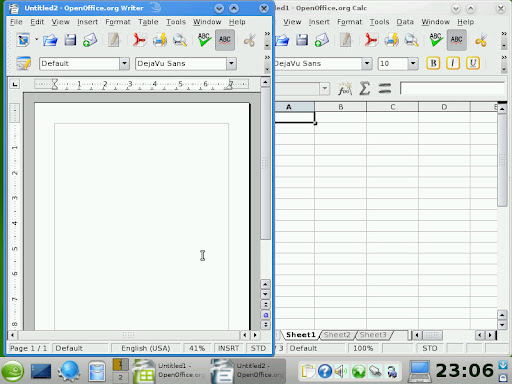Expand Writer's DejaVu Sans font dropdown

click(x=231, y=63)
